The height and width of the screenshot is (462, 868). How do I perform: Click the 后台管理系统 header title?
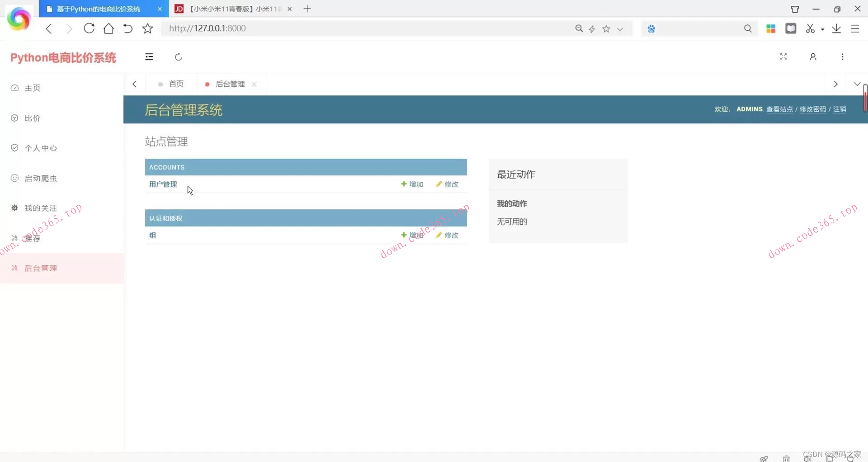point(184,110)
